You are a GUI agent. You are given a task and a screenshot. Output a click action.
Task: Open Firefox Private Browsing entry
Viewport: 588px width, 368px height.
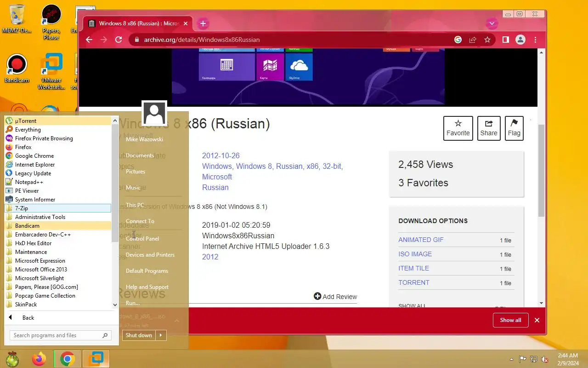click(x=58, y=138)
